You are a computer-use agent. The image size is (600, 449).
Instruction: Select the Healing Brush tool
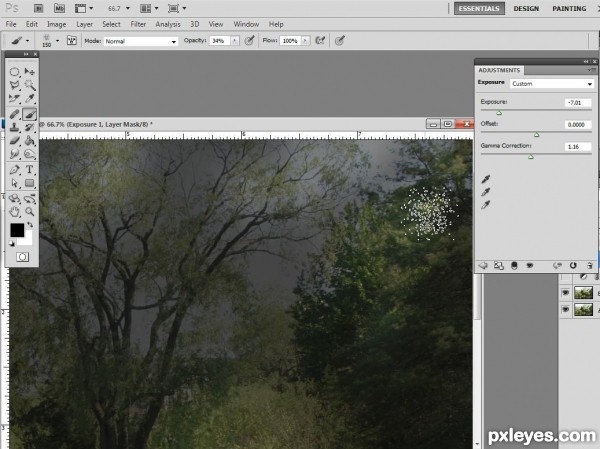(x=15, y=114)
